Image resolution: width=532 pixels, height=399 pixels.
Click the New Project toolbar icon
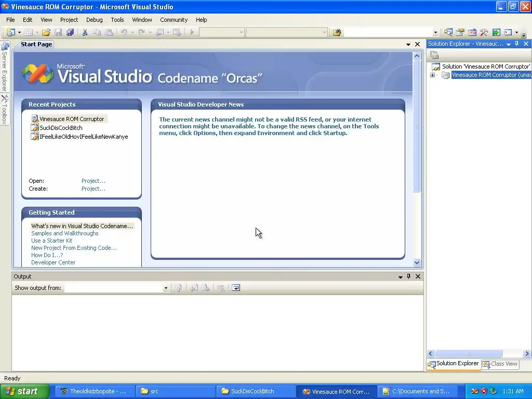(10, 32)
